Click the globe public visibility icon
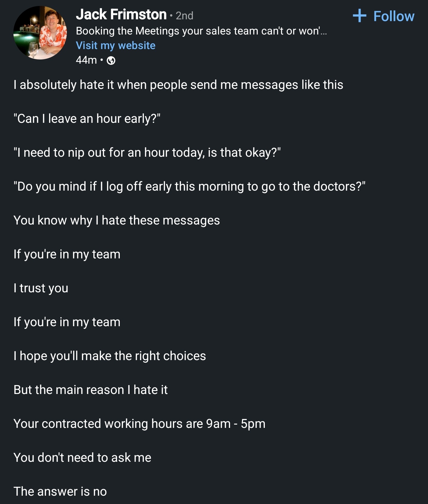The image size is (428, 504). [111, 61]
